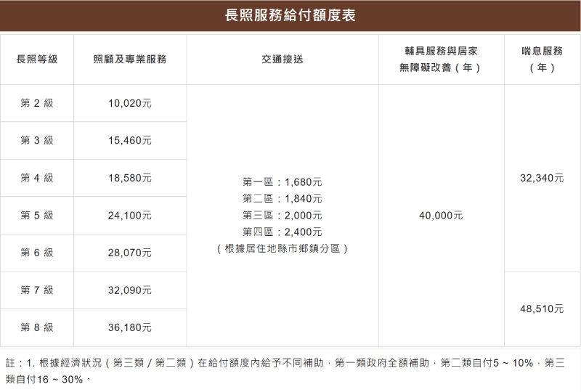The image size is (581, 392).
Task: Click the 10,020元 amount cell
Action: [x=130, y=103]
